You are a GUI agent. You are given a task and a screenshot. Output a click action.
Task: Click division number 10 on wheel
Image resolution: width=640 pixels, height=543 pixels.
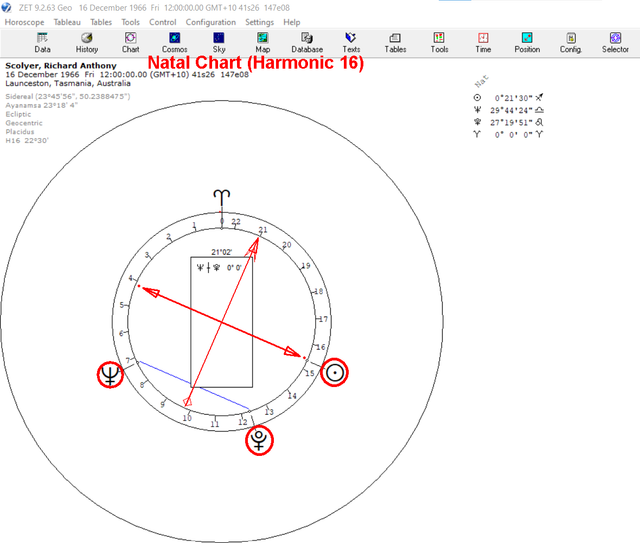pyautogui.click(x=187, y=418)
